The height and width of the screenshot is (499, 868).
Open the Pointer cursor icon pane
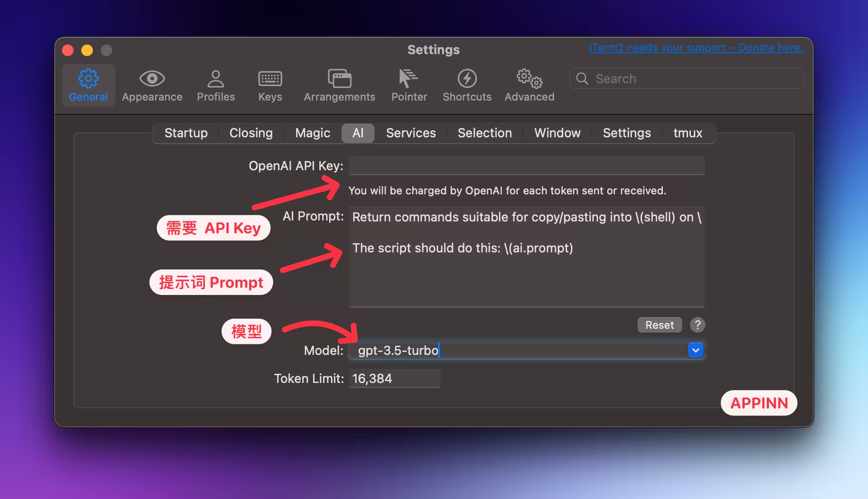409,86
